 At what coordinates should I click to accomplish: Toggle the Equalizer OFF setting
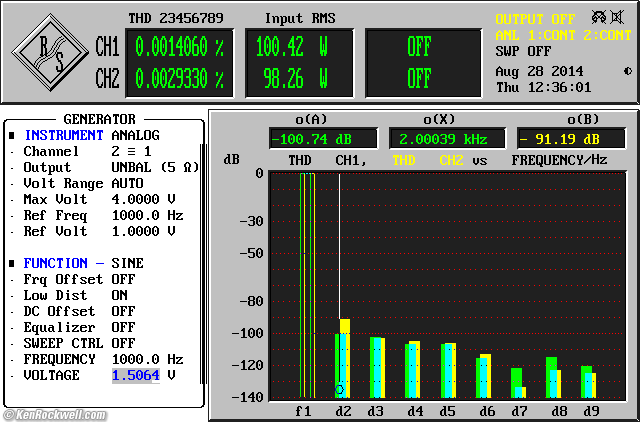click(x=124, y=327)
